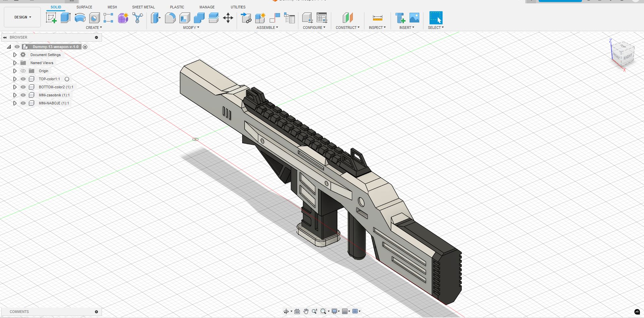Activate the TOP-color1:1 component radio button
Screen dimensions: 644x318
(x=67, y=79)
